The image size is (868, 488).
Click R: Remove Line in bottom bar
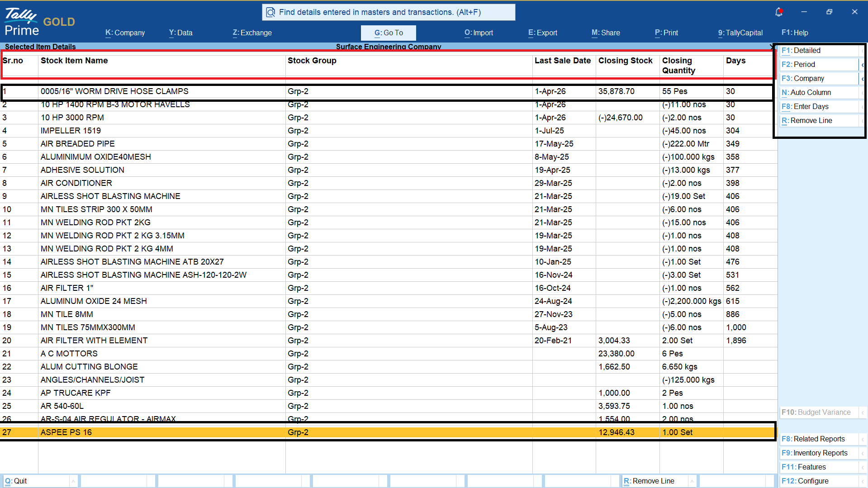[655, 481]
